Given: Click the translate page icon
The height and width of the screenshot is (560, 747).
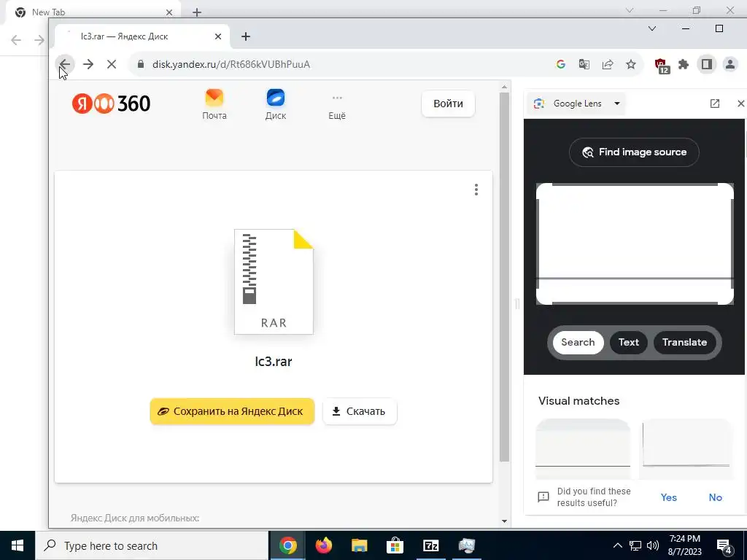Looking at the screenshot, I should click(x=584, y=64).
